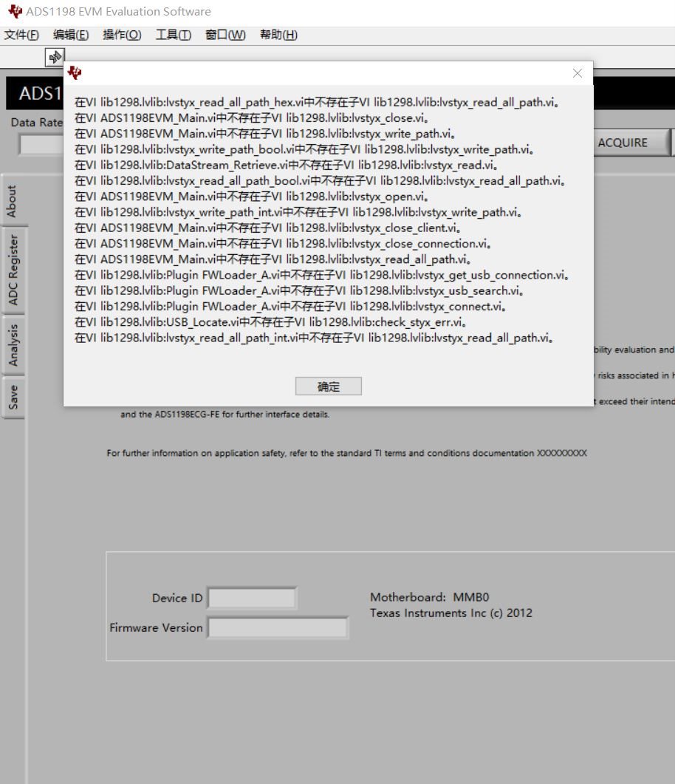Select error line mentioning lvstyx_read_all_path_hex.vi
675x784 pixels.
coord(316,103)
